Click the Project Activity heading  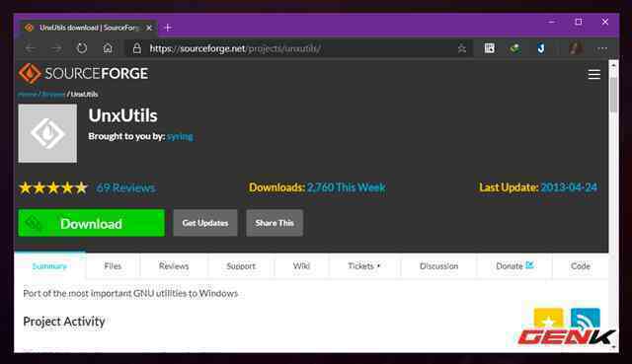(x=64, y=322)
